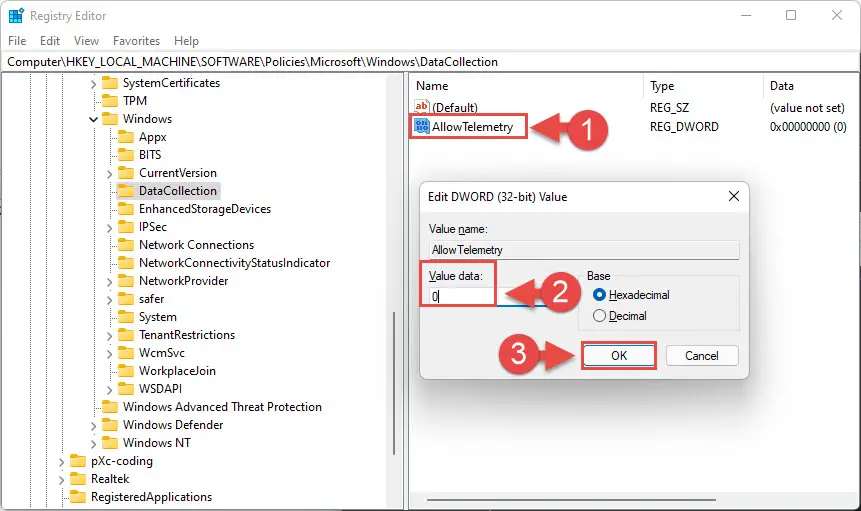Click the Value name field showing AllowTelemetry
The image size is (861, 511).
click(584, 250)
